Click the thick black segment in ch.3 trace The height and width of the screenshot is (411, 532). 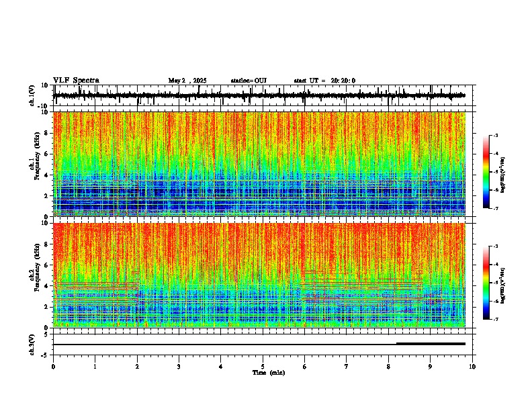pos(431,344)
